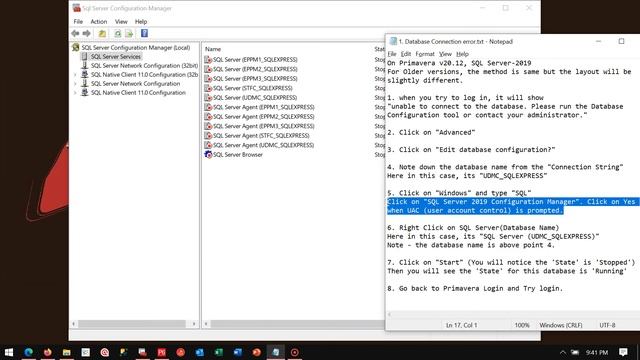This screenshot has height=360, width=640.
Task: Click the stopped icon of SQL Server (UDMC_SQLEXPRESS)
Action: tap(208, 98)
